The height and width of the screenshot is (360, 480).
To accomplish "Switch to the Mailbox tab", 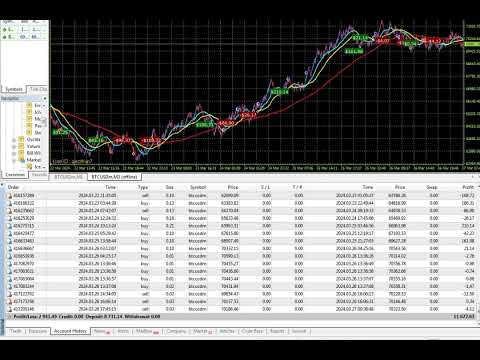I will coord(149,331).
